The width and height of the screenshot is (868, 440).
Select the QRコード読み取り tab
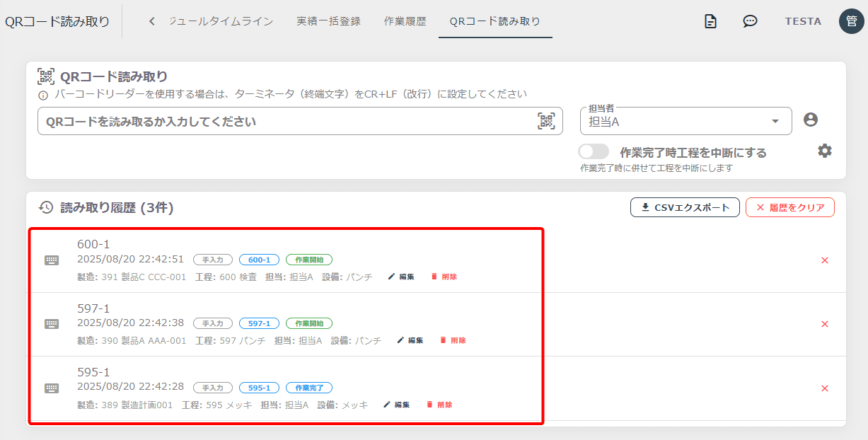494,21
